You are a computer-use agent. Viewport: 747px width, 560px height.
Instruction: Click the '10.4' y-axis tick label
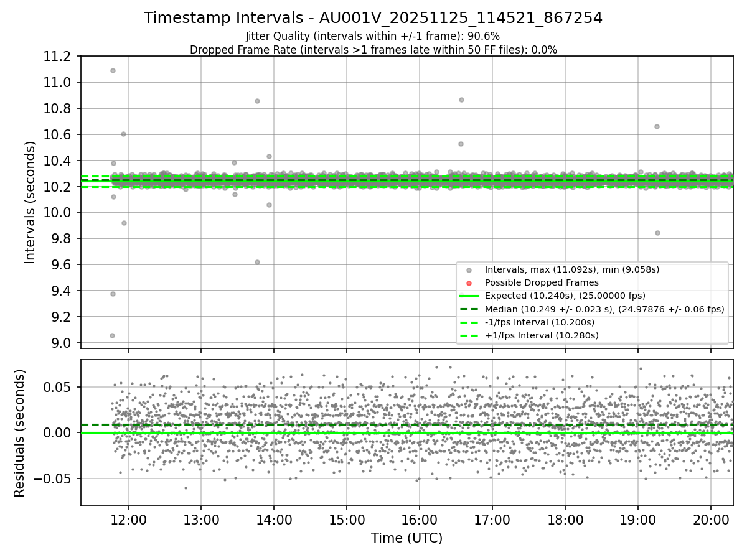57,161
